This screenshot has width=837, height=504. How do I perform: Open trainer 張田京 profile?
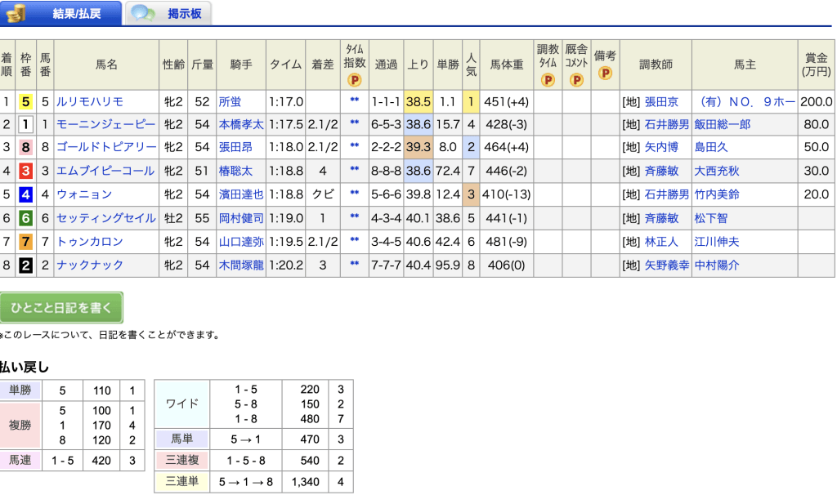coord(661,102)
